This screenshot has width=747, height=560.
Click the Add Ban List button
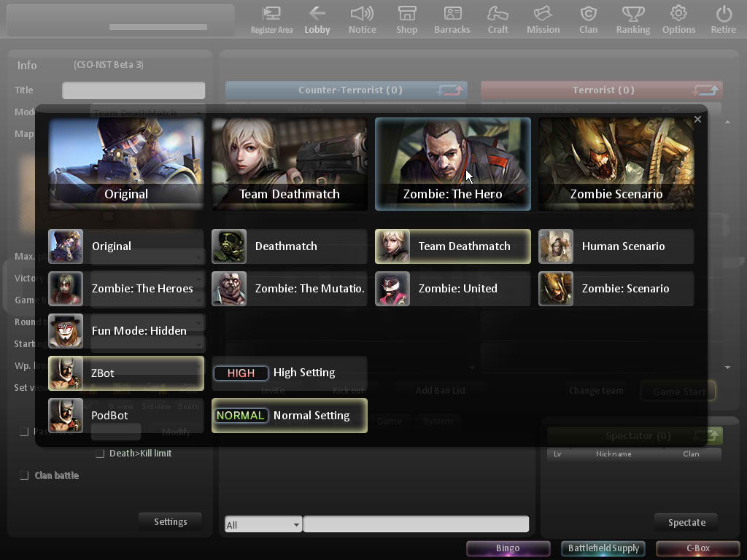440,391
